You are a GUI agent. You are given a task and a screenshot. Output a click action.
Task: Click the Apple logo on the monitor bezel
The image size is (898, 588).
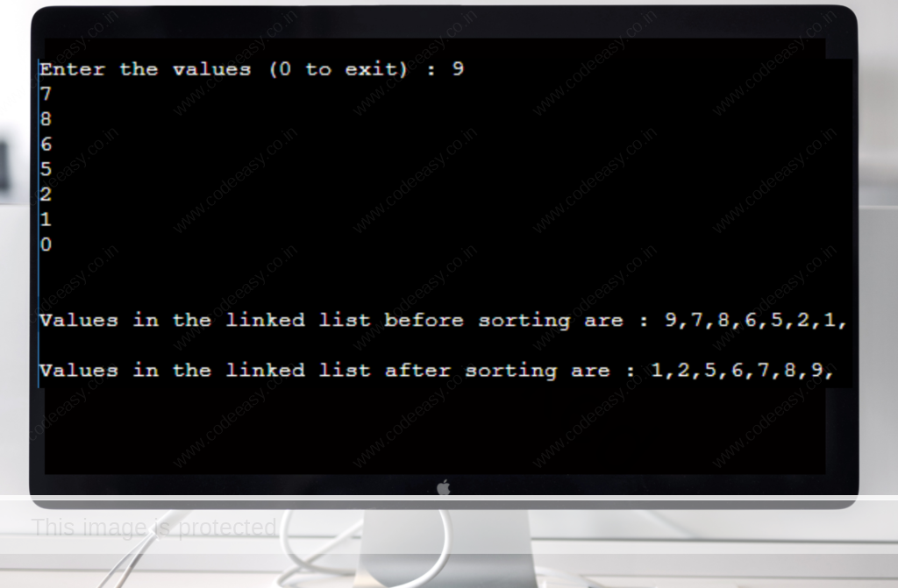443,488
